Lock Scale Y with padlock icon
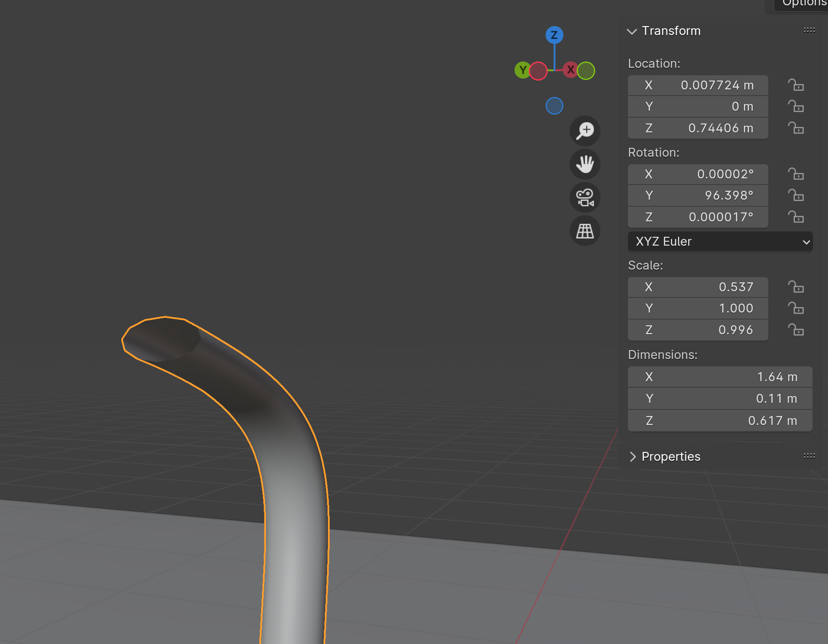Screen dimensions: 828x644 coord(796,308)
